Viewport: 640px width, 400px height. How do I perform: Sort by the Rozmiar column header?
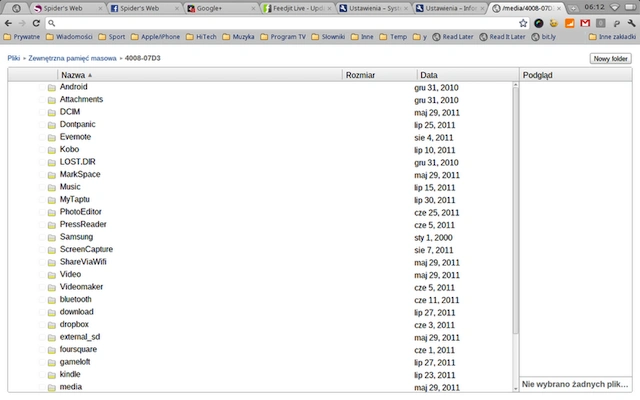[x=379, y=75]
